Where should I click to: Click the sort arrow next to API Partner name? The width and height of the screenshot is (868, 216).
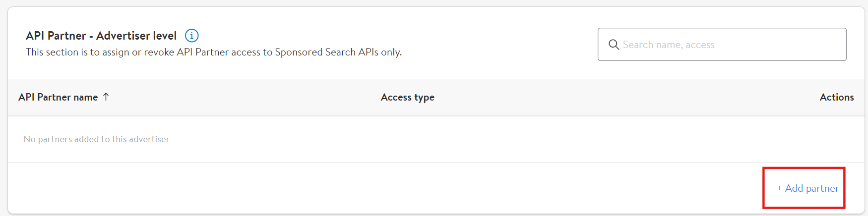tap(106, 97)
